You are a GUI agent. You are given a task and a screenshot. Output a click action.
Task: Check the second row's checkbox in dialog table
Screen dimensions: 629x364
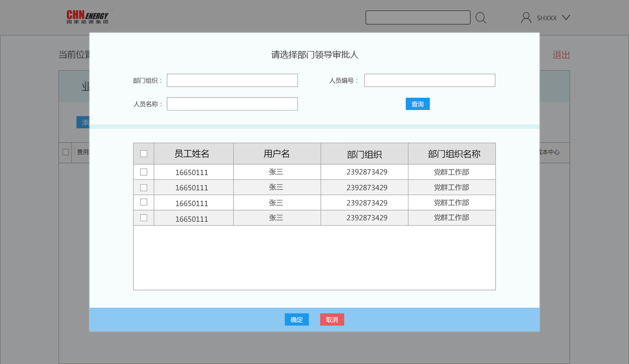point(144,187)
